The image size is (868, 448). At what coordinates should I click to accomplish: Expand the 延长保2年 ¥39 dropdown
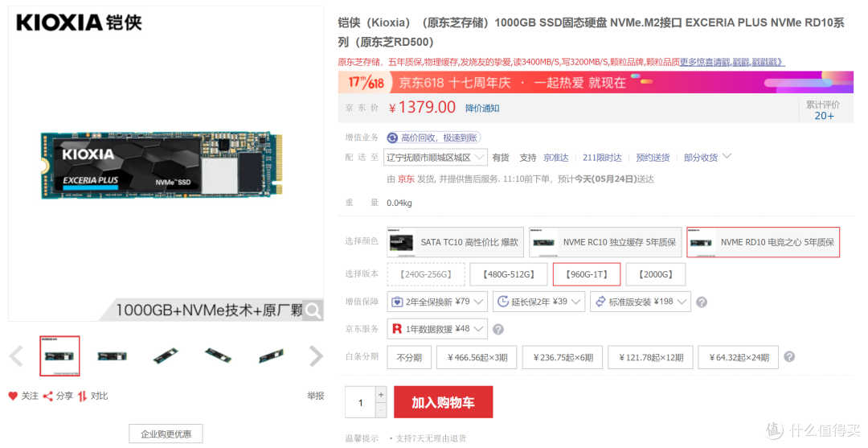538,302
